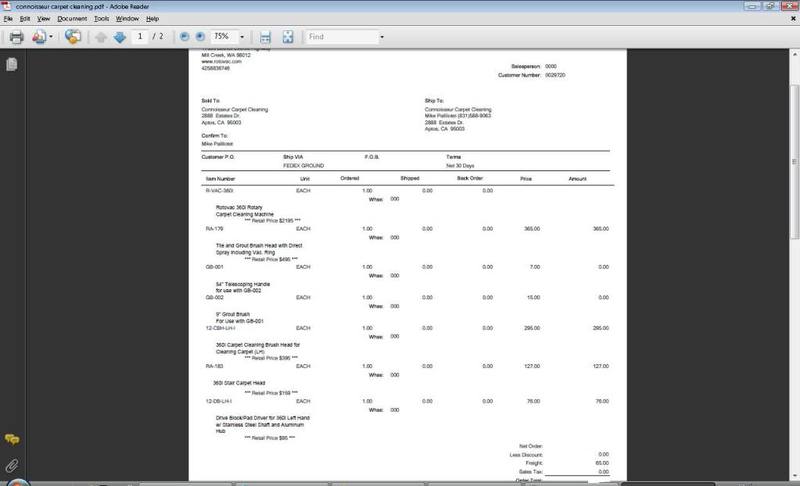Go to previous page with up arrow
The height and width of the screenshot is (486, 800).
tap(101, 37)
